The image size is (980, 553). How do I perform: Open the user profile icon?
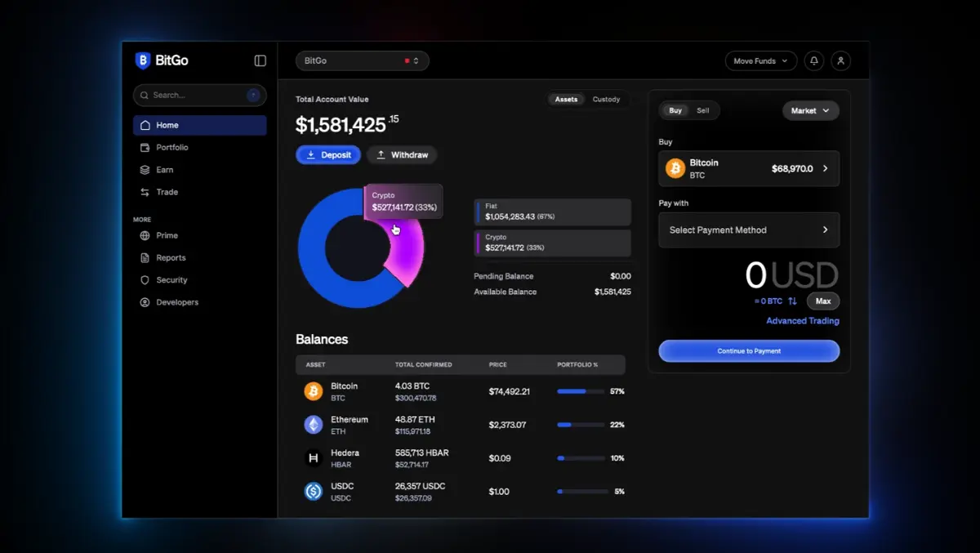pos(840,61)
